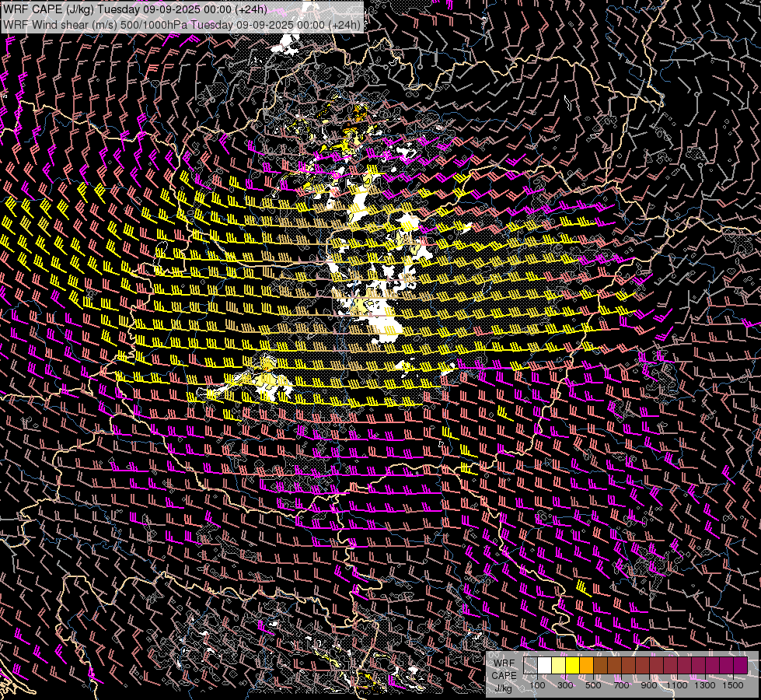Select the pale yellow legend swatch
761x700 pixels.
click(559, 665)
